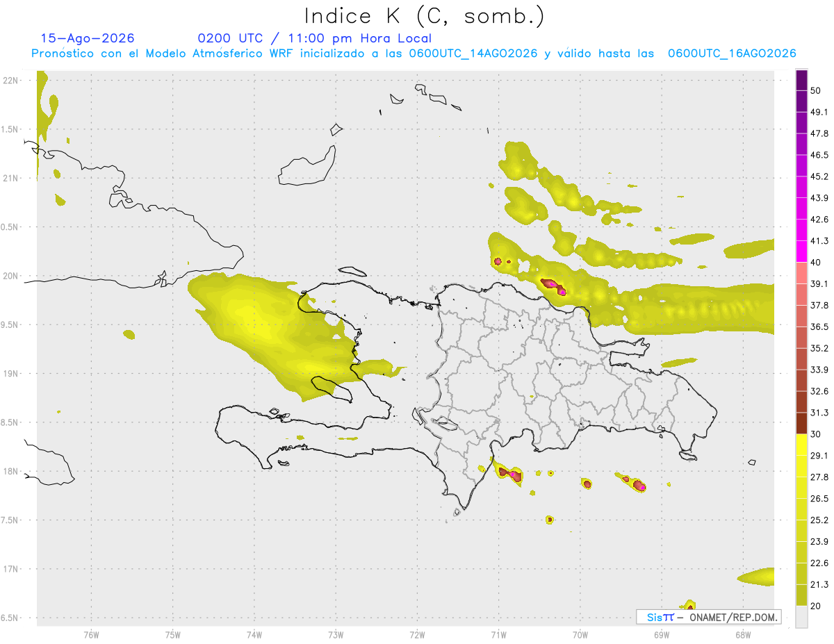Click the color bar value 26.5
The image size is (834, 644).
click(x=819, y=499)
